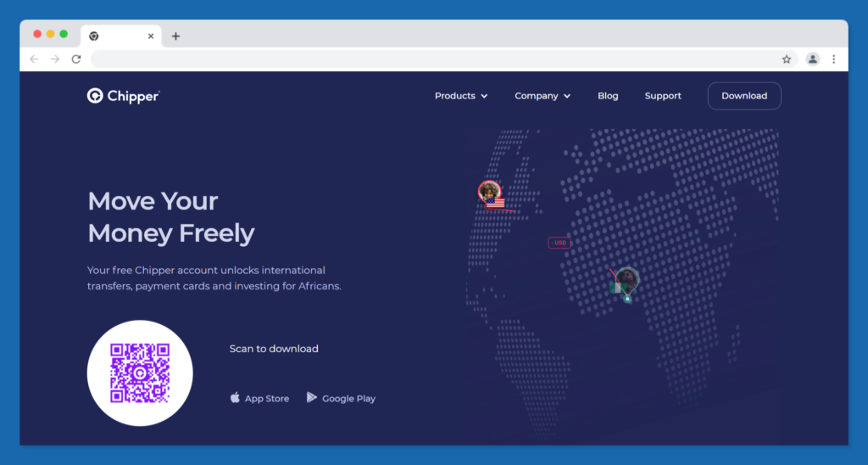Click the 'Move Your Money Freely' heading

pyautogui.click(x=171, y=216)
